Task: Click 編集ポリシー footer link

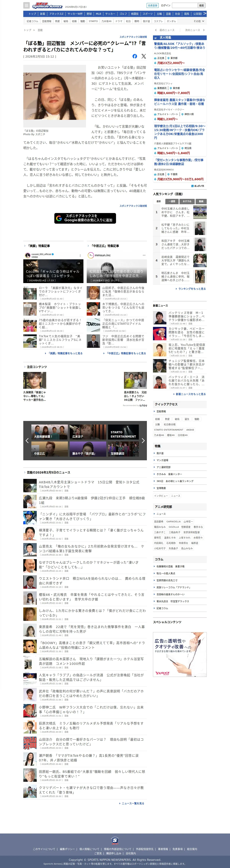Action: tap(68, 849)
